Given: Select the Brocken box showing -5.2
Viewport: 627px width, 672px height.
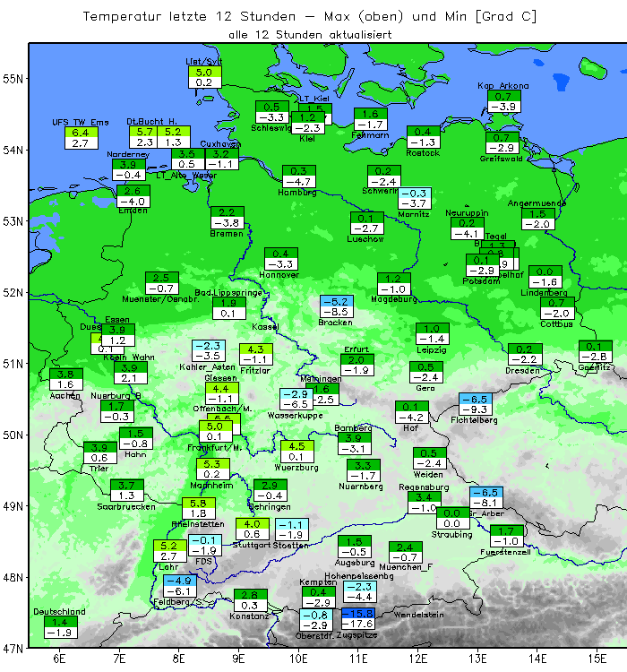Looking at the screenshot, I should (337, 306).
